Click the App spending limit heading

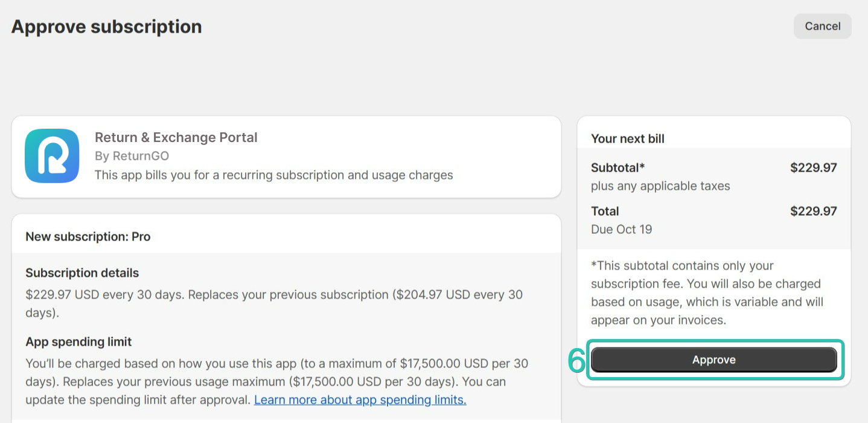click(x=78, y=341)
